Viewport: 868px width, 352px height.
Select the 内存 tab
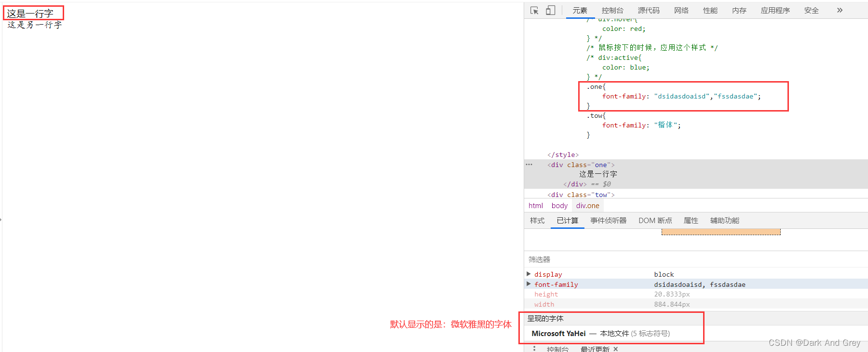(x=739, y=10)
